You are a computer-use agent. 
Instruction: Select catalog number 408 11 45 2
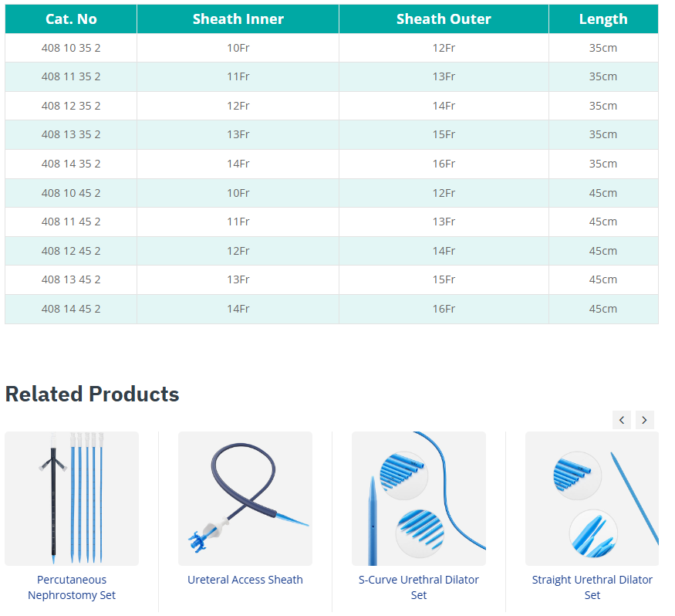[71, 222]
